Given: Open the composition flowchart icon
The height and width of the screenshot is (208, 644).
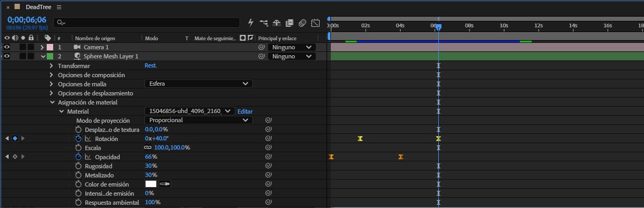Looking at the screenshot, I should tap(264, 23).
